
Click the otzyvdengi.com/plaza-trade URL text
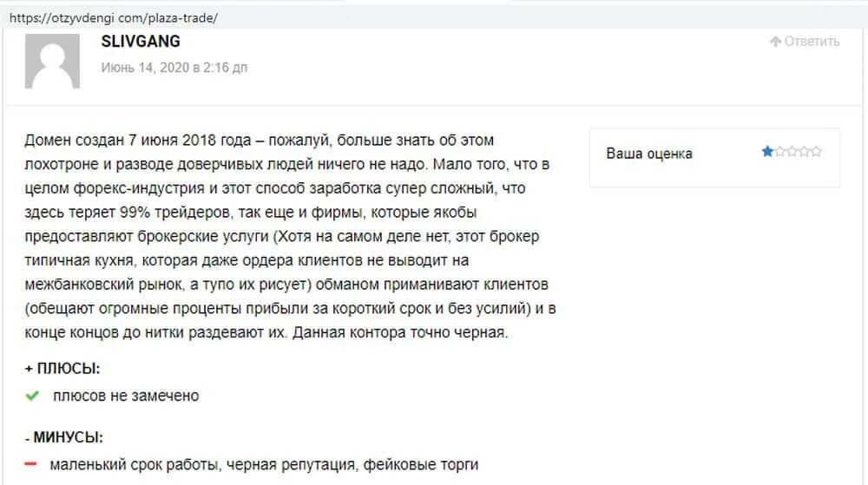point(114,17)
